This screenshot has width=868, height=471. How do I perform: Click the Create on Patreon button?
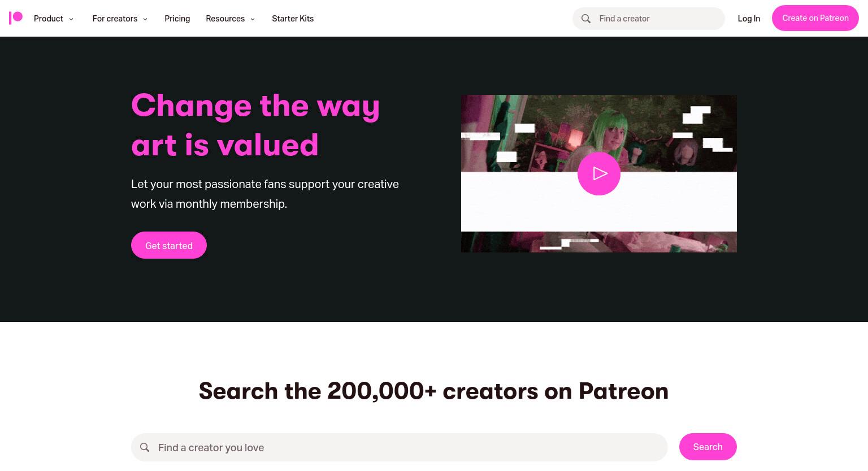(815, 18)
